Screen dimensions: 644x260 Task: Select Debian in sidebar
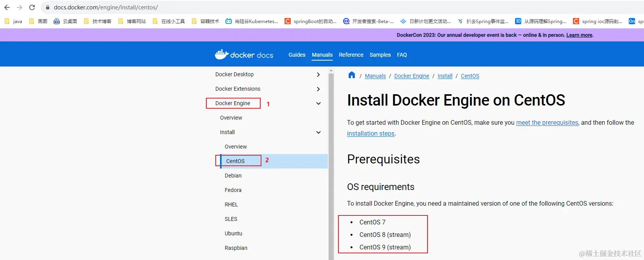pyautogui.click(x=233, y=176)
